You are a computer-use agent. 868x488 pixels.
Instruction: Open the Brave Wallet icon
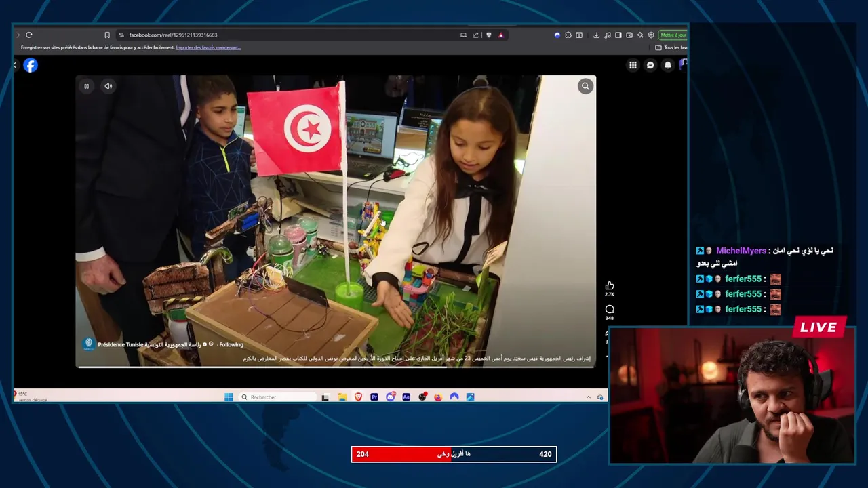[x=629, y=35]
